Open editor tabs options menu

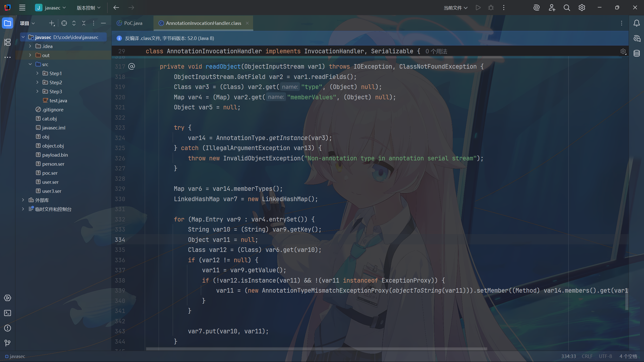click(622, 23)
